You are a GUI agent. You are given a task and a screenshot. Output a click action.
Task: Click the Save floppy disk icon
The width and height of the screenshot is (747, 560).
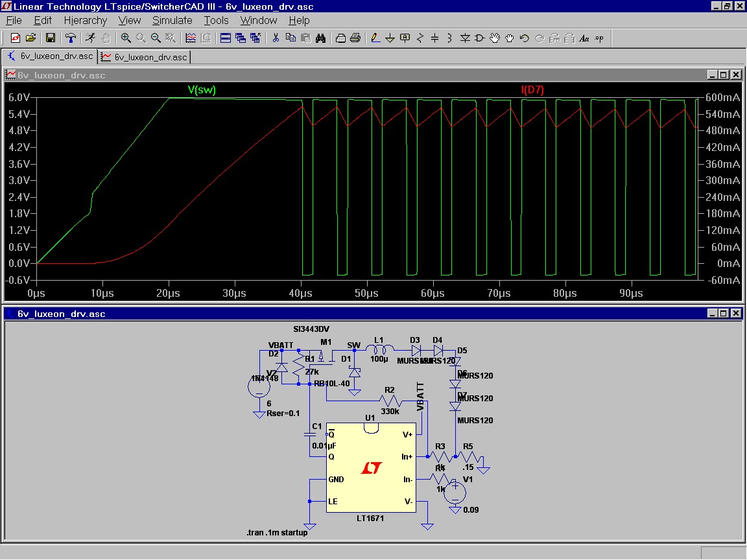coord(50,38)
